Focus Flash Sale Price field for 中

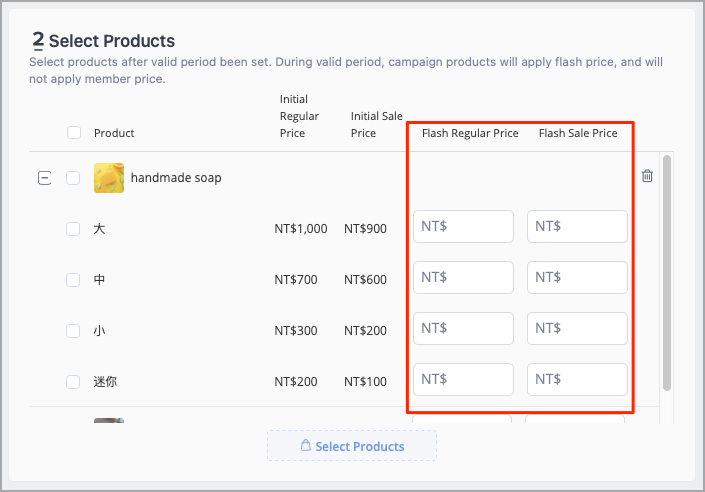[x=577, y=277]
